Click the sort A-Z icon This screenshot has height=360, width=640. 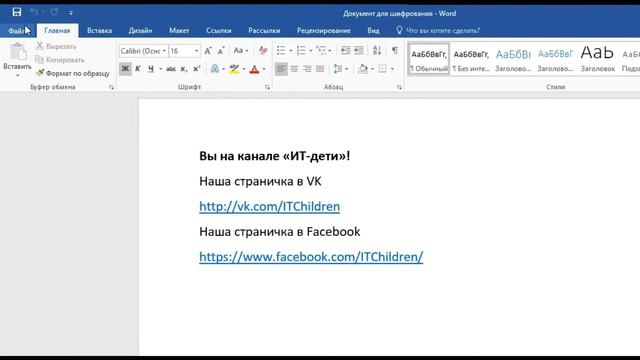(x=377, y=51)
